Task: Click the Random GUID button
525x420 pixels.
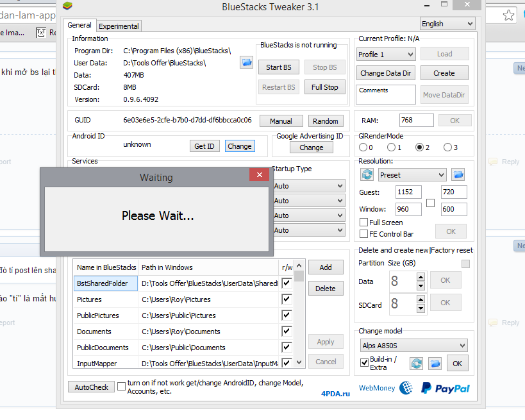Action: tap(326, 121)
